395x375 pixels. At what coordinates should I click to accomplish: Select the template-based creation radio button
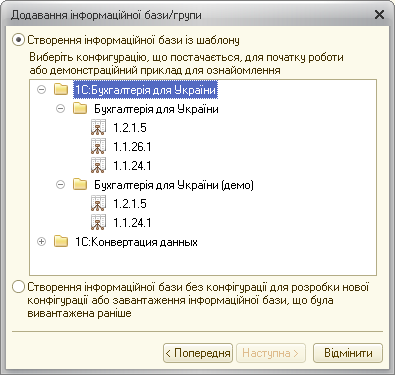[x=18, y=40]
